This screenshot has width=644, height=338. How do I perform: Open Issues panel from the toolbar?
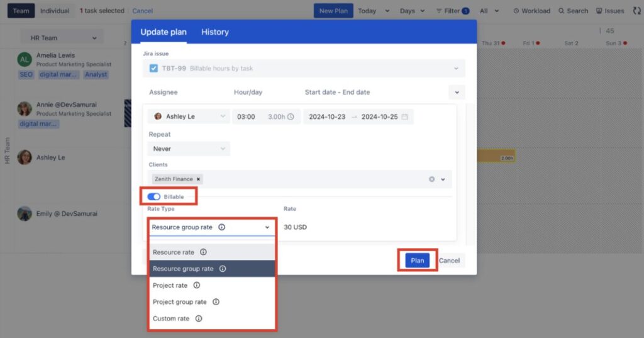coord(610,11)
